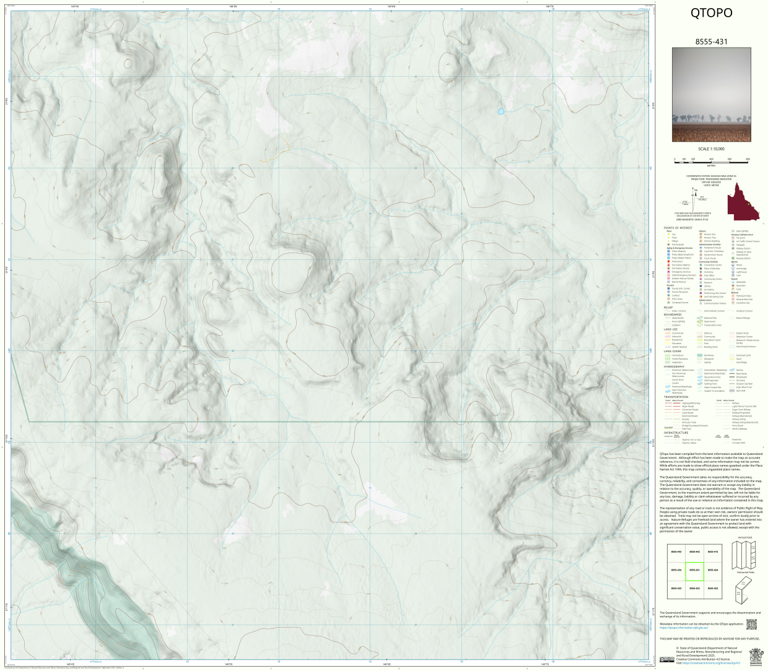This screenshot has height=671, width=768.
Task: Select the green highlighted index cell 8555-431
Action: tap(694, 571)
